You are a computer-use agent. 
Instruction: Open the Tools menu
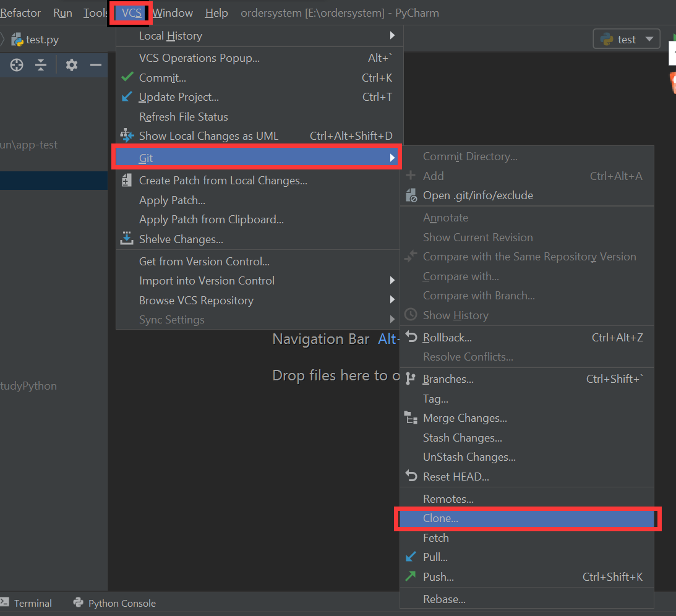pyautogui.click(x=95, y=13)
